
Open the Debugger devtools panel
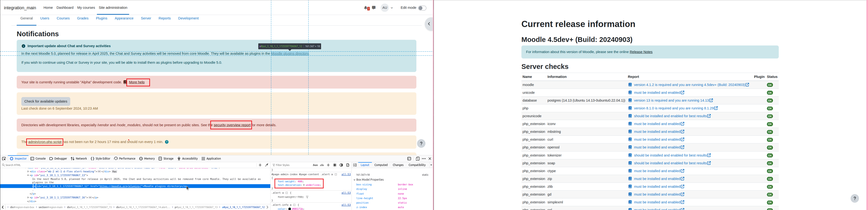(x=58, y=159)
